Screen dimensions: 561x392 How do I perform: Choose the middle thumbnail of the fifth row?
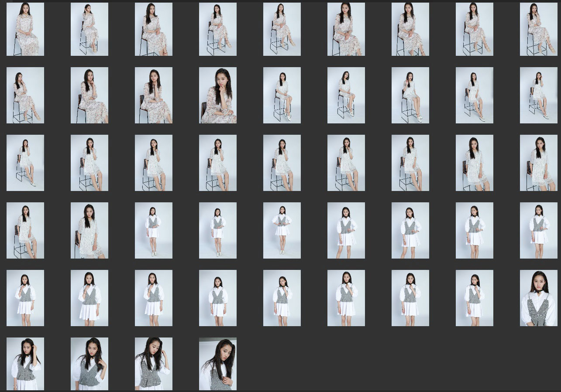pyautogui.click(x=282, y=298)
